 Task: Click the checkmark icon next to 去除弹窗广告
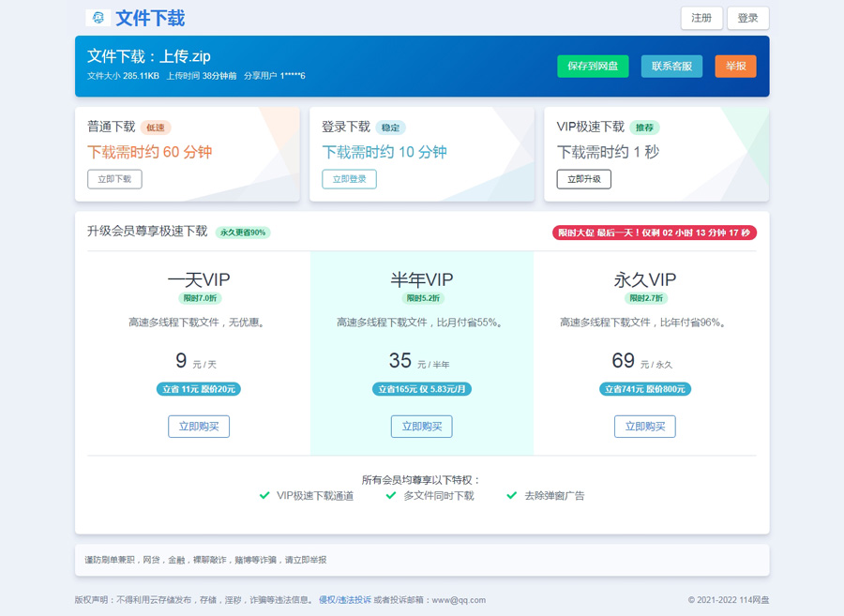point(511,495)
